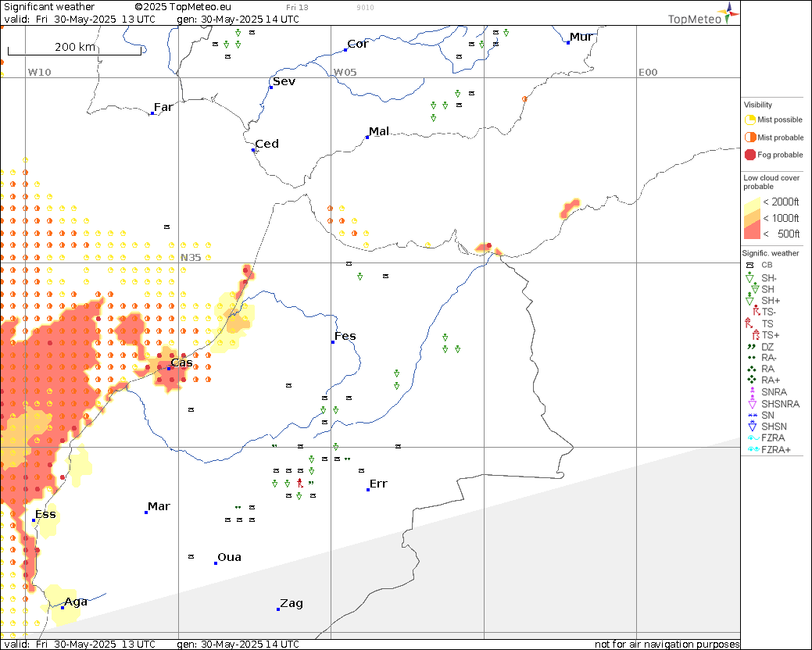812x650 pixels.
Task: Click the blue city marker for Fes
Action: (333, 342)
